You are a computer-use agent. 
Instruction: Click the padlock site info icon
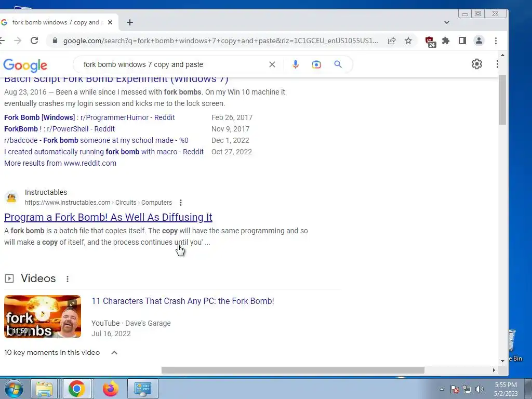55,41
